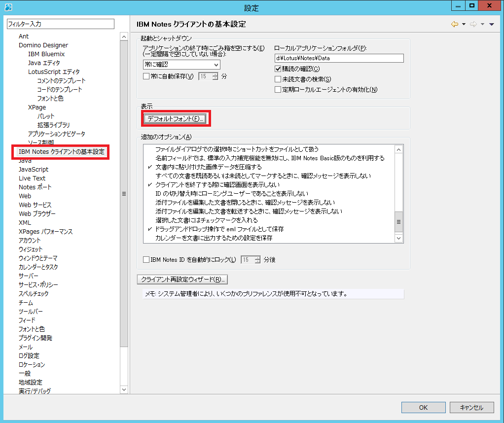Select ファイルダイアログでの選択時にショートカット option
The height and width of the screenshot is (423, 504).
click(237, 149)
